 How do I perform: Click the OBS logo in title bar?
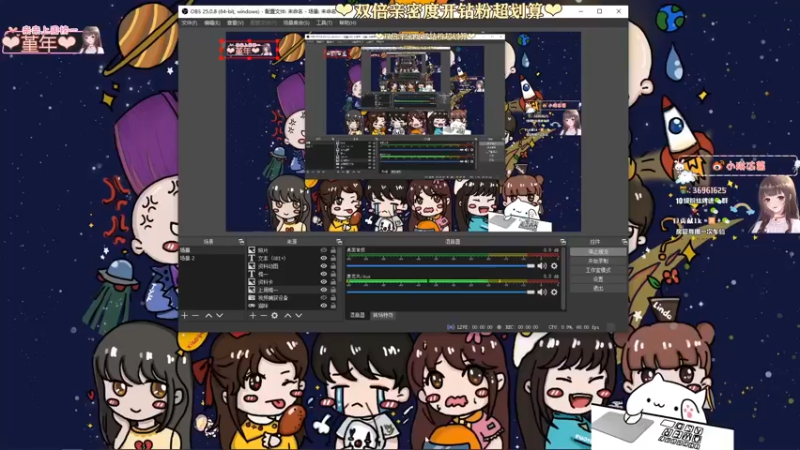pyautogui.click(x=185, y=11)
